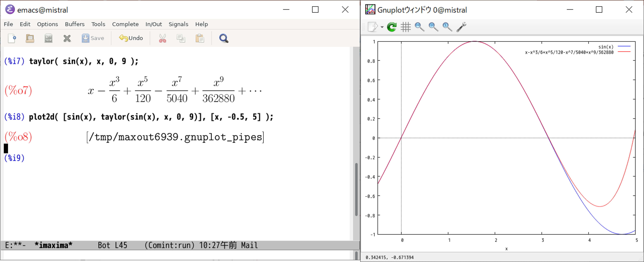Viewport: 644px width, 262px height.
Task: Click the clipboard paste icon
Action: pos(200,38)
